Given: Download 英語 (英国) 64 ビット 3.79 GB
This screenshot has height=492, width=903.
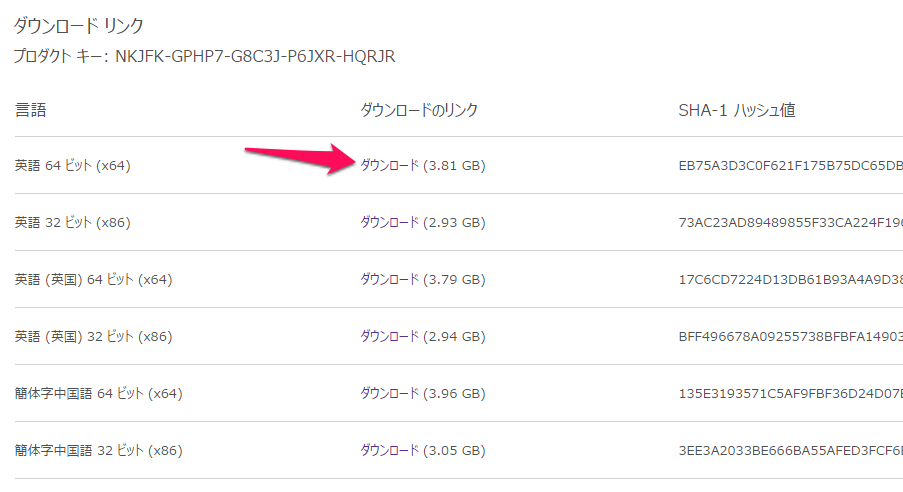Looking at the screenshot, I should [x=389, y=279].
